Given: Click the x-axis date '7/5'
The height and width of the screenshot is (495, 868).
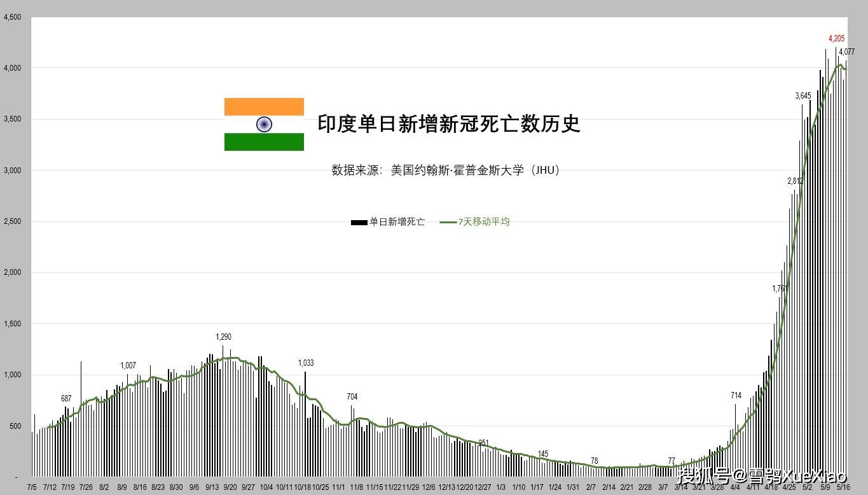Looking at the screenshot, I should pos(31,487).
